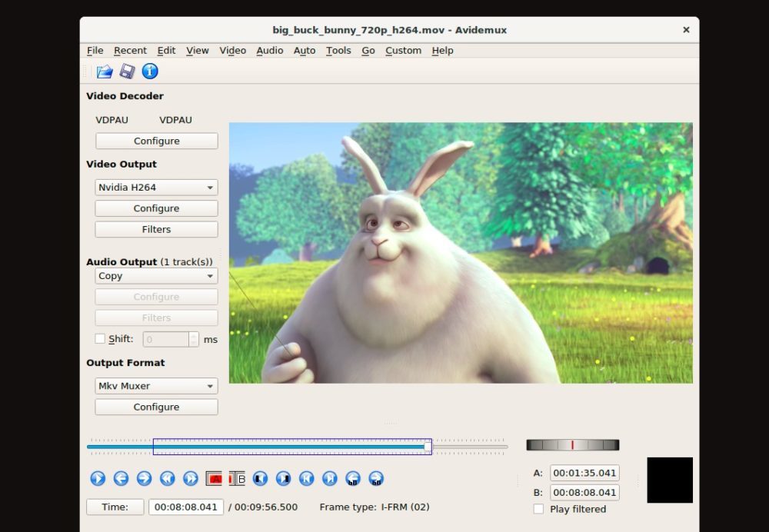Enable the audio Shift checkbox
This screenshot has height=532, width=769.
click(x=100, y=339)
